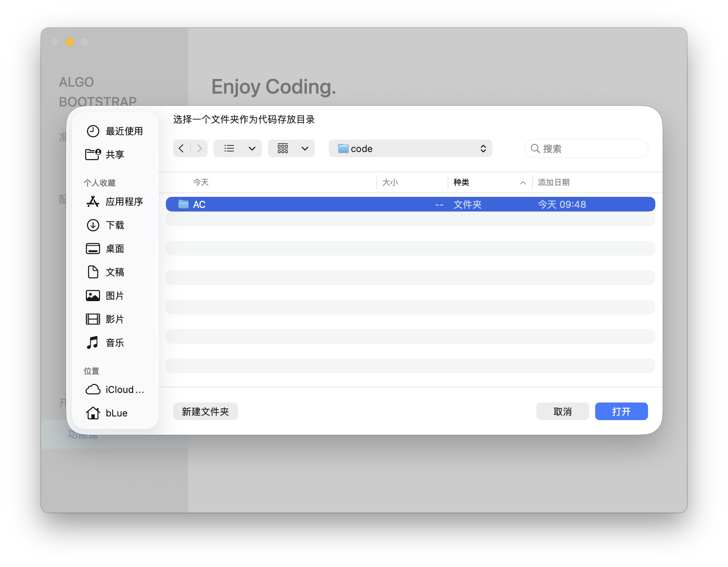Click the Cancel button
Screen dimensions: 728x567
coord(563,411)
